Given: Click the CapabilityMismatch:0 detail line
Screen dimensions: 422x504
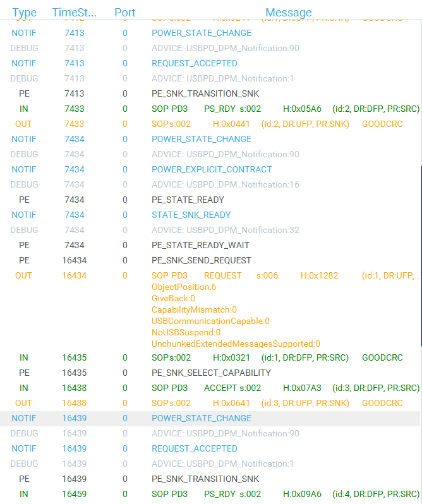Looking at the screenshot, I should [194, 310].
